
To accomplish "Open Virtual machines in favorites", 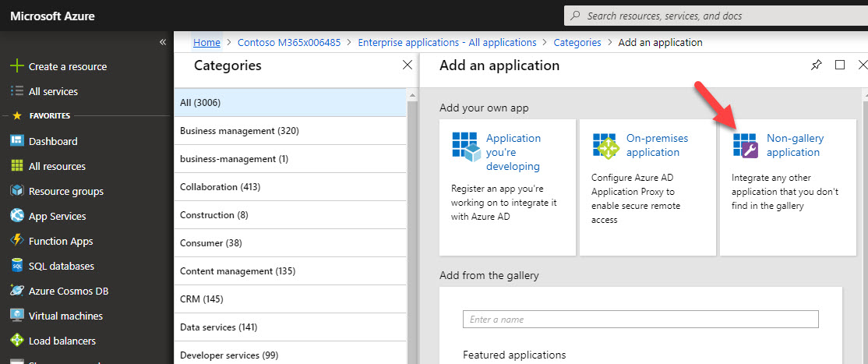I will coord(66,316).
